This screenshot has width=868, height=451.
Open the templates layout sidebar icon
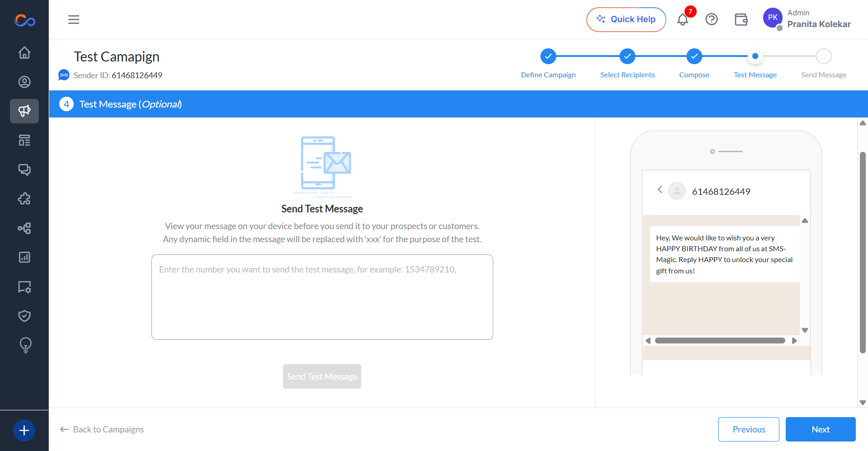coord(24,141)
